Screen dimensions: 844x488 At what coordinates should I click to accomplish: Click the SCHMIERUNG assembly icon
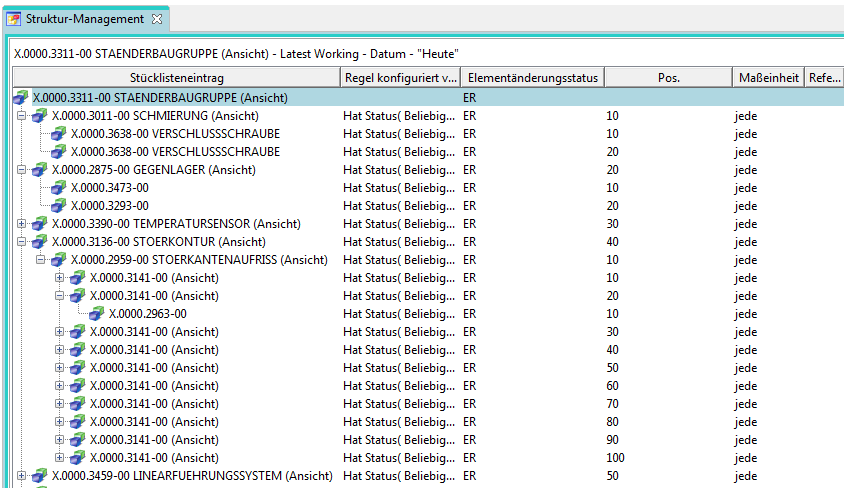39,116
